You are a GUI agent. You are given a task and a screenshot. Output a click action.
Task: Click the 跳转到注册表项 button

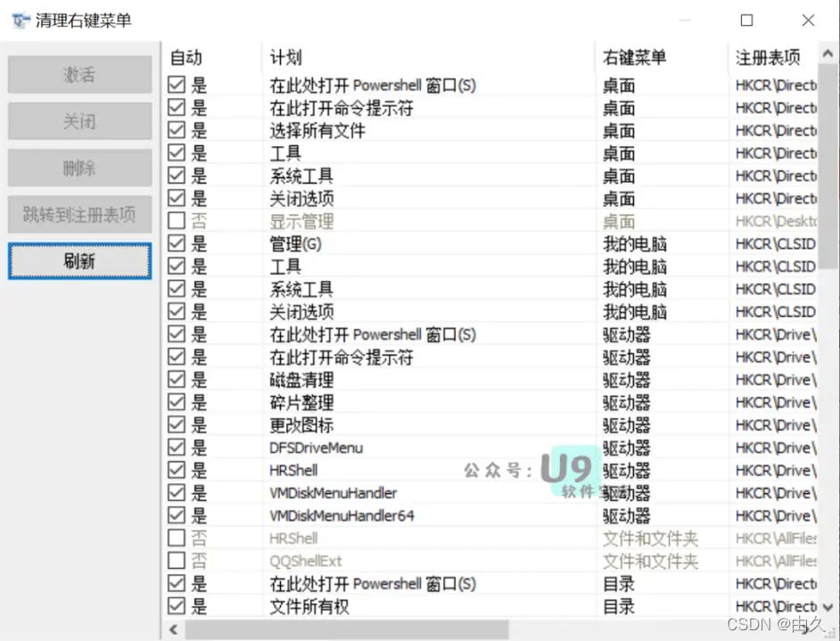(x=80, y=215)
